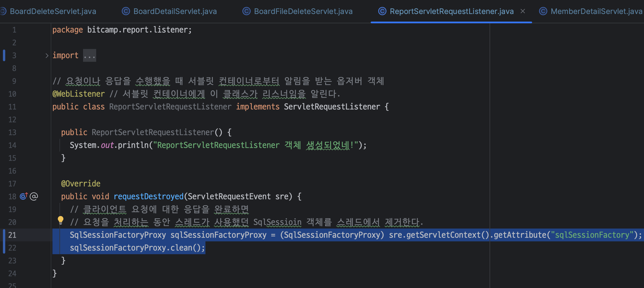644x288 pixels.
Task: Click class icon on ReportServletRequestListener.java tab
Action: coord(382,11)
